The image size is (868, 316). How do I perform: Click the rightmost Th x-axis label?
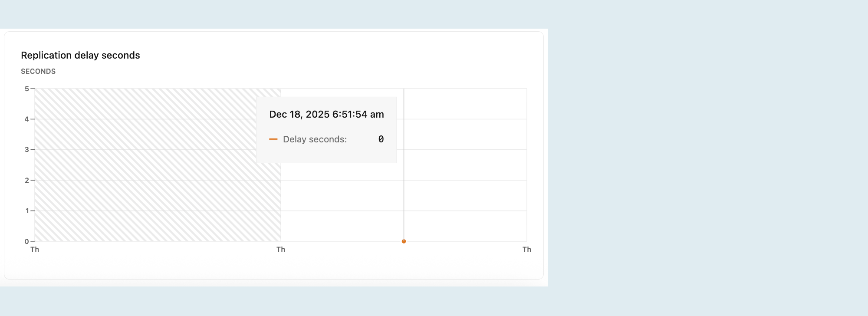(527, 249)
